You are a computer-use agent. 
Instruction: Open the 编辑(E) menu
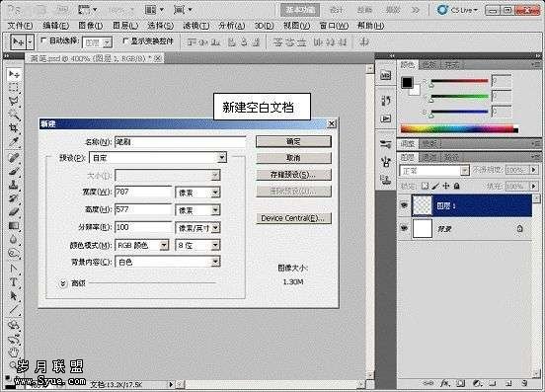pyautogui.click(x=55, y=26)
